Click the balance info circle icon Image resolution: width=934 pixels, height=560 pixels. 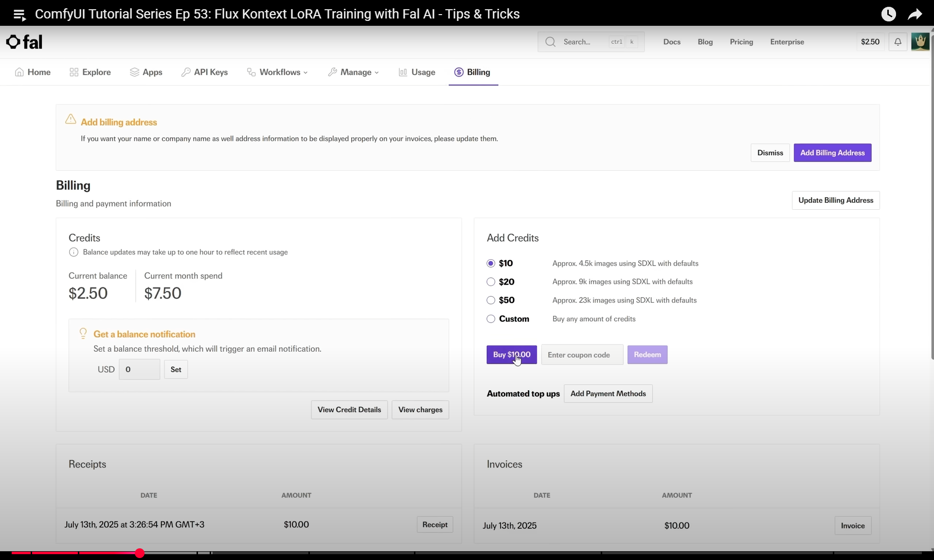point(73,252)
